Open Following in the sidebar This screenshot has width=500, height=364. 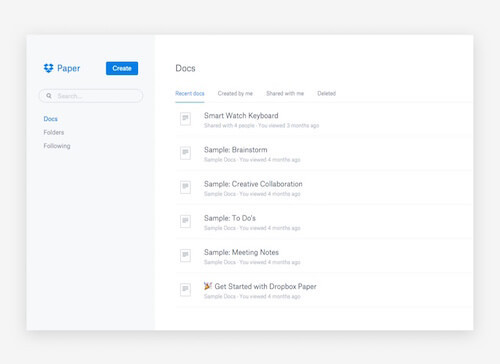[57, 146]
